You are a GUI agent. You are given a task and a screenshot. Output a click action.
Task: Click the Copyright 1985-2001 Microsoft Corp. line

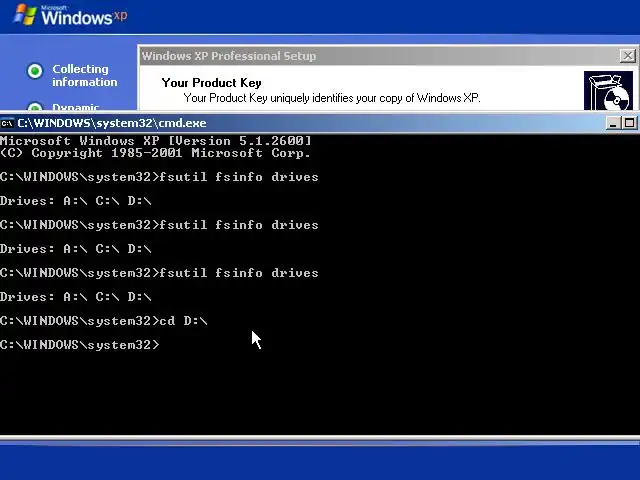[x=156, y=153]
